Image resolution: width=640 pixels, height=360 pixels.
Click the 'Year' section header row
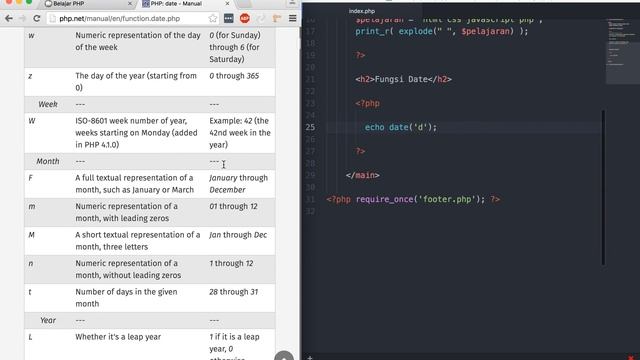coord(150,320)
